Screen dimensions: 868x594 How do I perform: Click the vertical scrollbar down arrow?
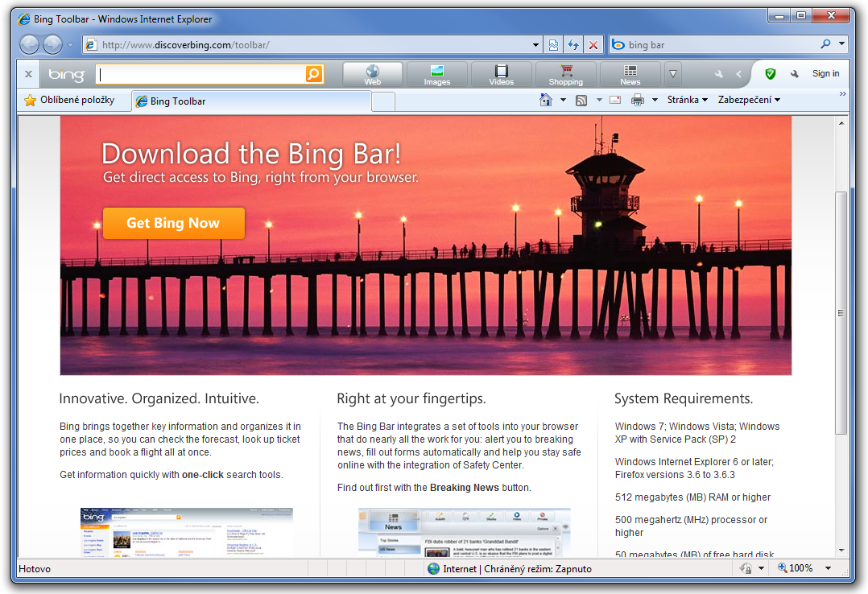point(841,551)
